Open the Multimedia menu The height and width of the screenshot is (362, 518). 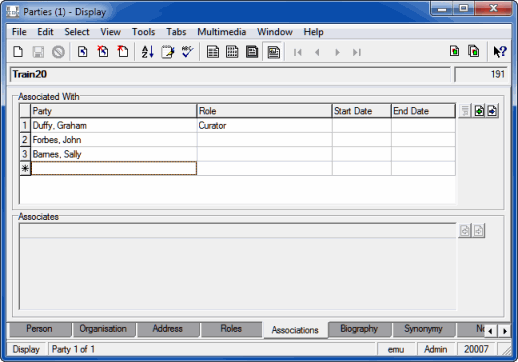click(x=221, y=32)
